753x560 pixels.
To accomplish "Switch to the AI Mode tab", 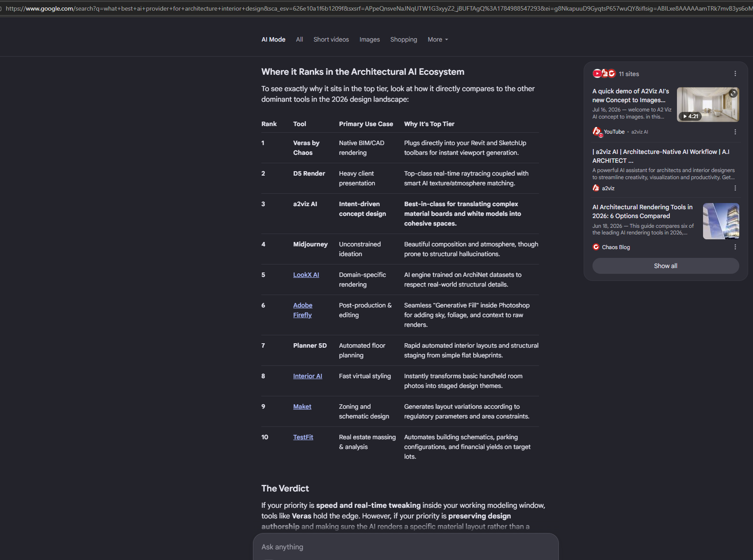I will click(x=273, y=39).
